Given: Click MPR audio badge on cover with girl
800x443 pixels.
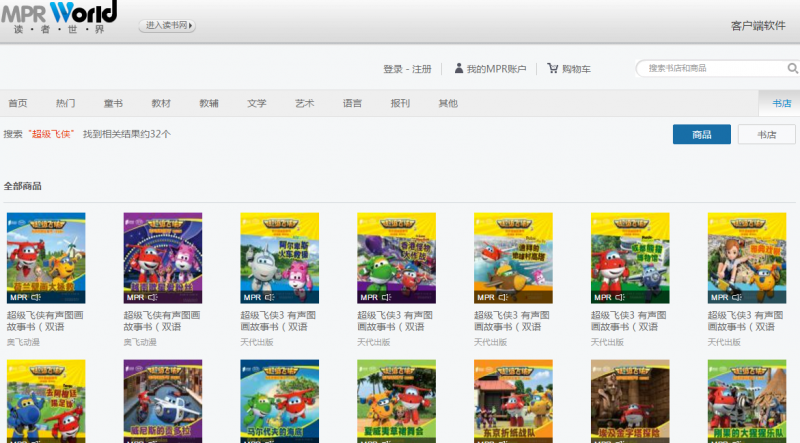Looking at the screenshot, I should coord(726,297).
